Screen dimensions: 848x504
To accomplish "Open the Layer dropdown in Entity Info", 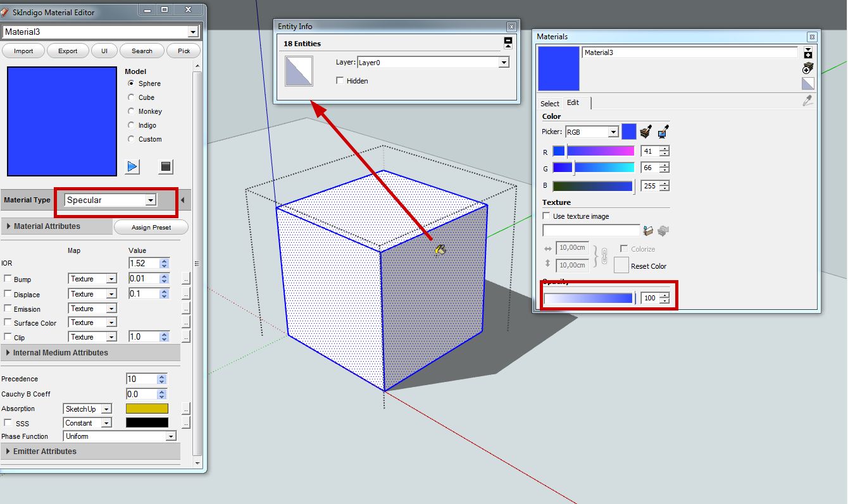I will click(504, 63).
